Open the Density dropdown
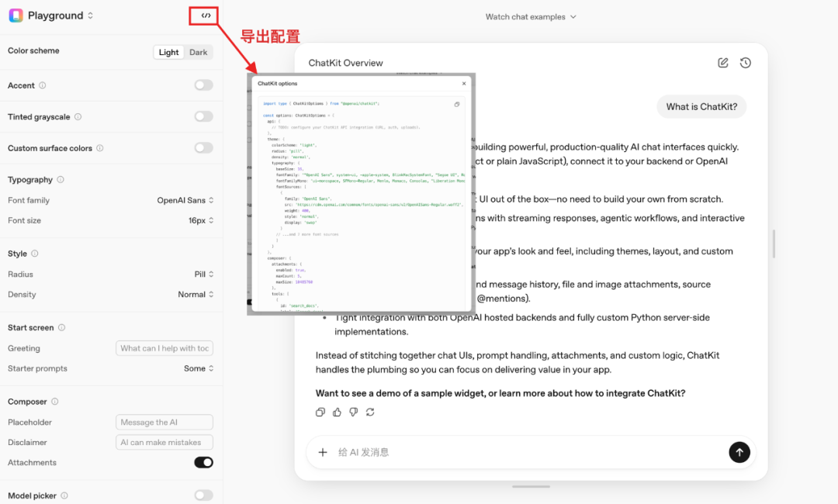The image size is (838, 504). pos(196,295)
